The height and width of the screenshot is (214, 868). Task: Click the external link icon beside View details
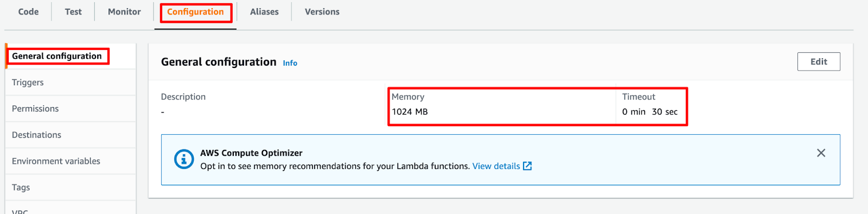(527, 166)
